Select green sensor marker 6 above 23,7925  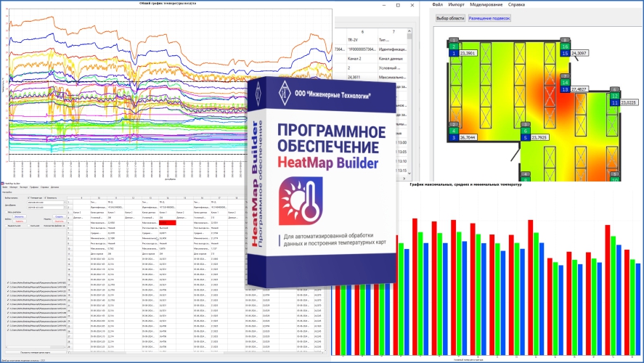[x=525, y=131]
